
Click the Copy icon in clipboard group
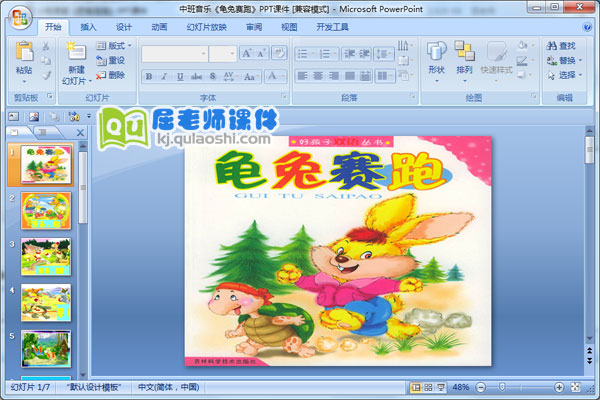coord(46,60)
